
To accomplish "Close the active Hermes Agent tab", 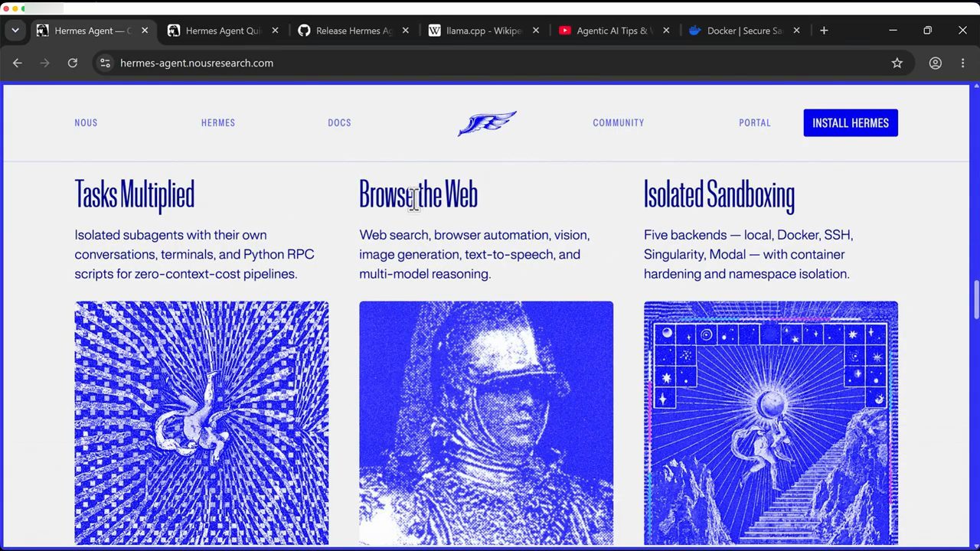I will tap(145, 31).
